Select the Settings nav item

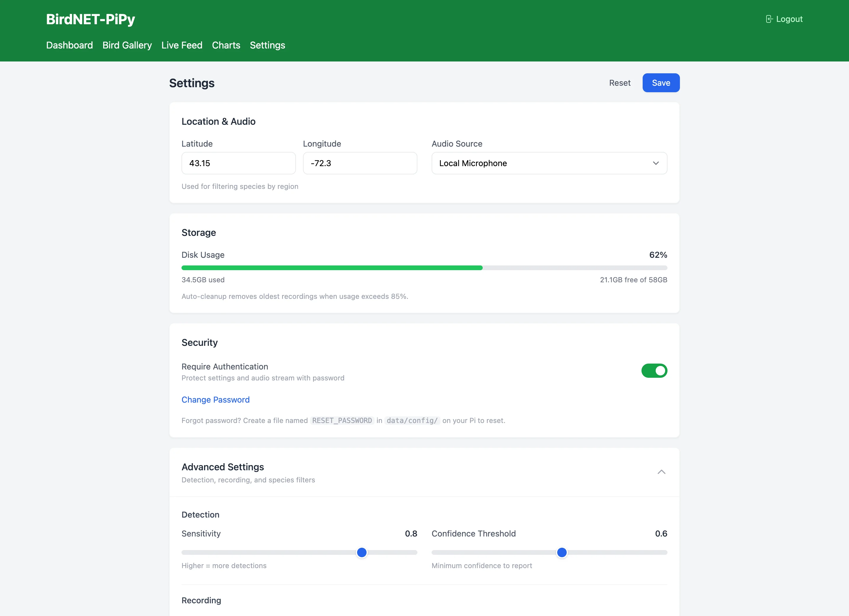[267, 45]
